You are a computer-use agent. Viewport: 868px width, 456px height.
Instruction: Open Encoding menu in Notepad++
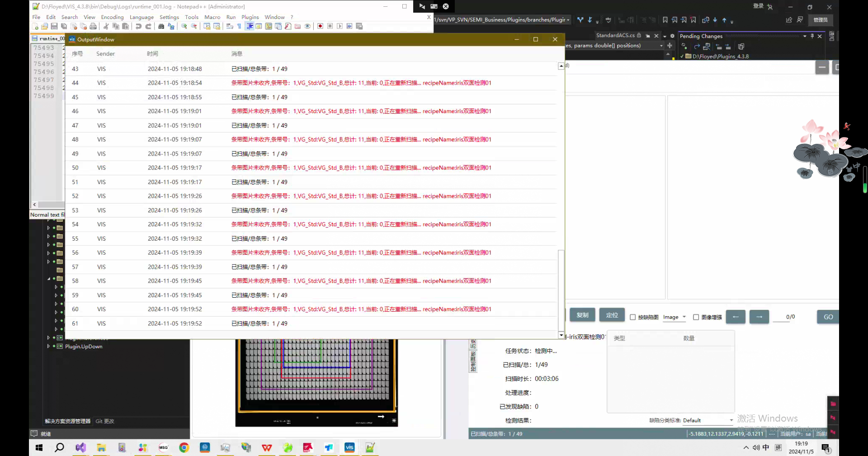112,17
